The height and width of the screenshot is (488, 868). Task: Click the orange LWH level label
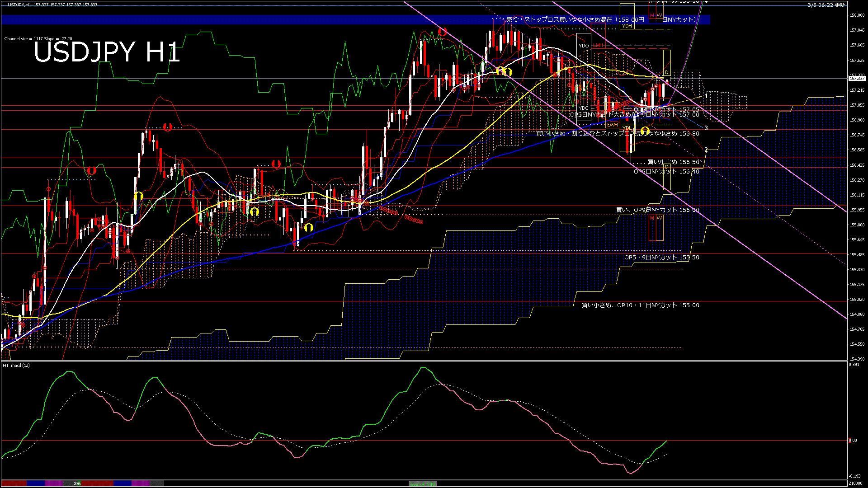(612, 125)
